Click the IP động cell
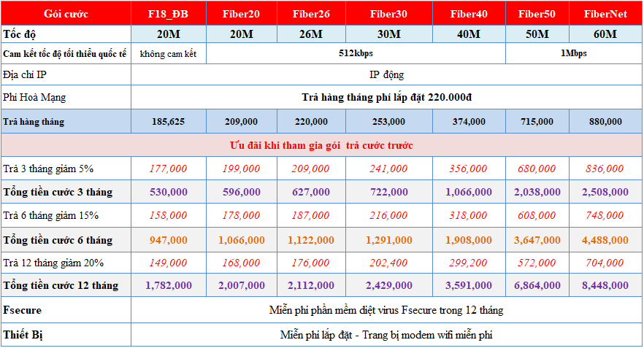Image resolution: width=644 pixels, height=348 pixels. point(386,74)
